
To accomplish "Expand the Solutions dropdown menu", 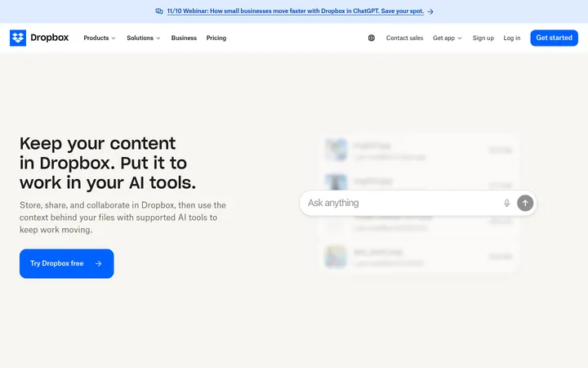I will (143, 38).
